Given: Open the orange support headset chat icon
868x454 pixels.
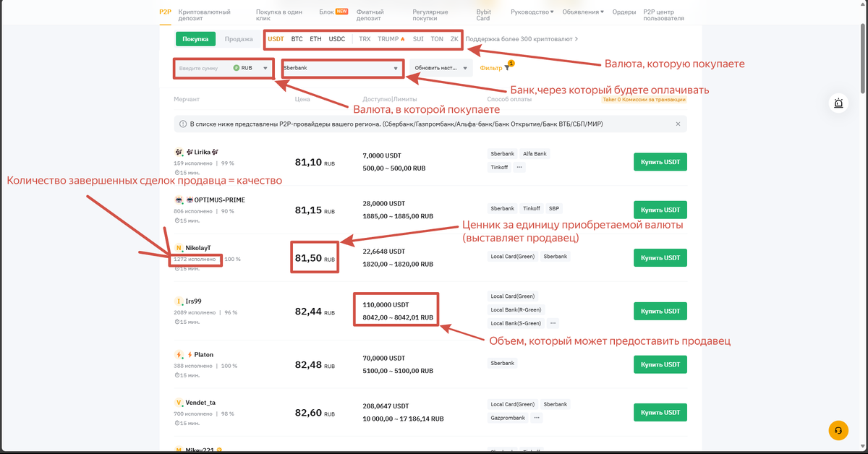Looking at the screenshot, I should pyautogui.click(x=838, y=430).
